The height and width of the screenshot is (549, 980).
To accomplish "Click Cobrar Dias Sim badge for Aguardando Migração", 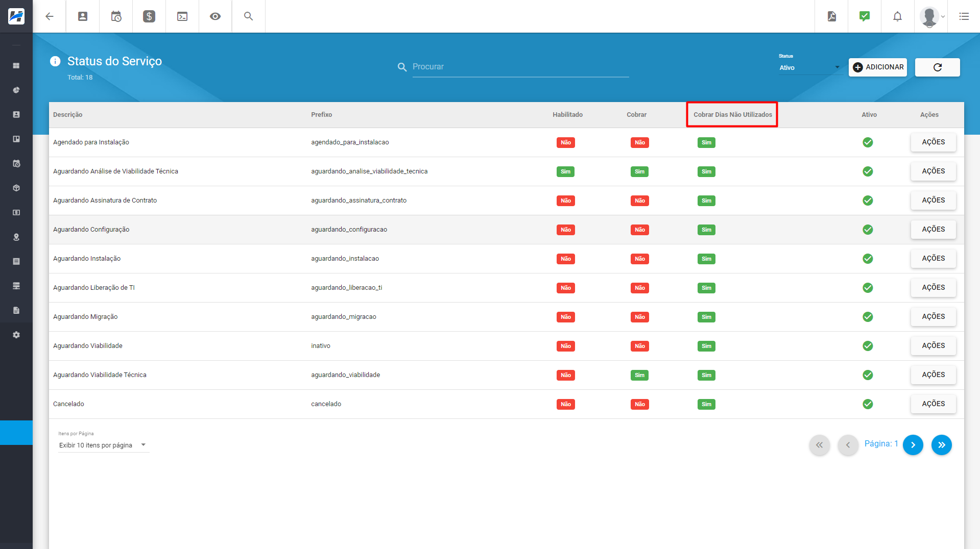I will (706, 317).
